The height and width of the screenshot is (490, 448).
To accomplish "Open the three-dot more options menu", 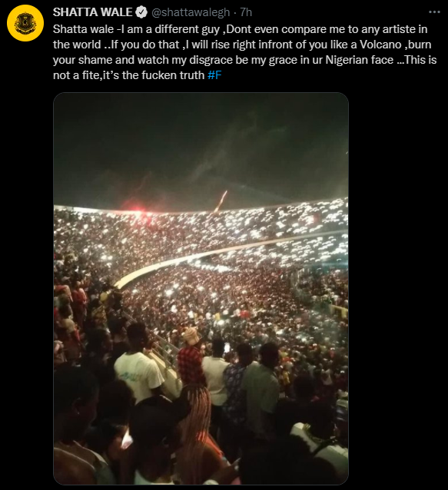I will [434, 12].
